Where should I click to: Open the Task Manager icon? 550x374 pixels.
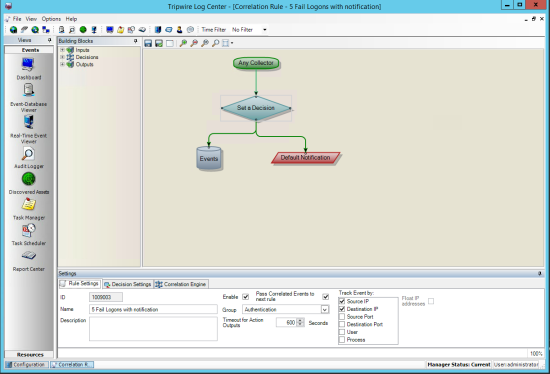(28, 205)
